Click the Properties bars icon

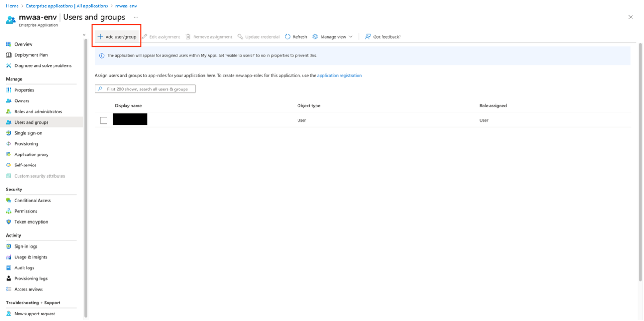tap(8, 90)
